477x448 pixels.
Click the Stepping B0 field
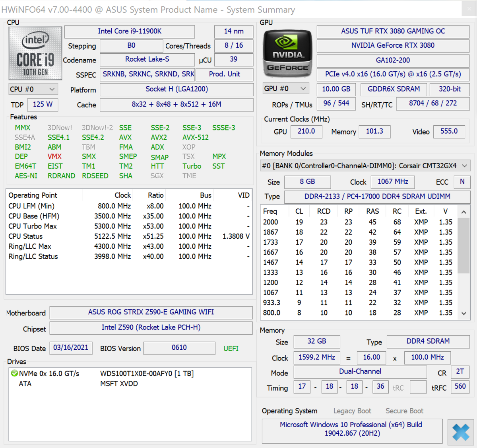pyautogui.click(x=131, y=46)
